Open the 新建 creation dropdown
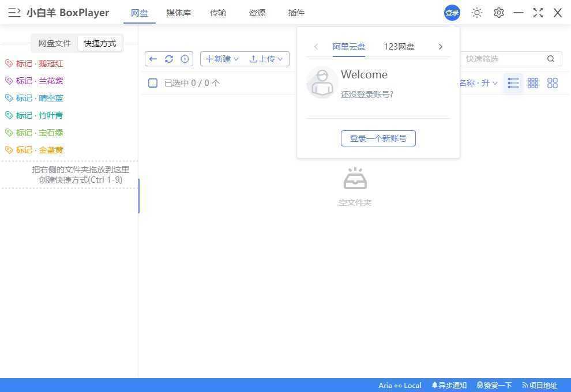This screenshot has width=571, height=392. [x=221, y=58]
